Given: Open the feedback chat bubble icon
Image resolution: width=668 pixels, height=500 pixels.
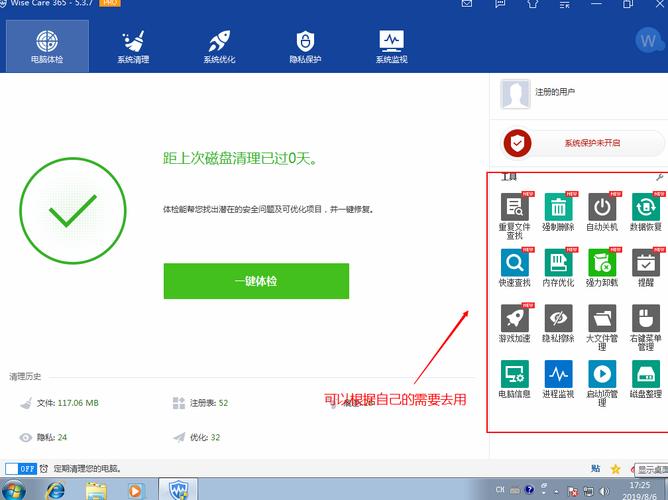Looking at the screenshot, I should (500, 3).
